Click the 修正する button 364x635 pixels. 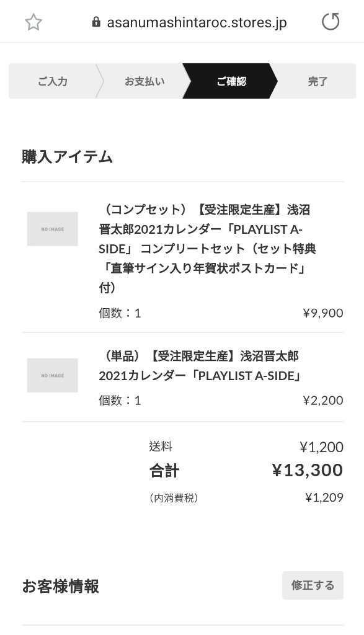coord(313,585)
